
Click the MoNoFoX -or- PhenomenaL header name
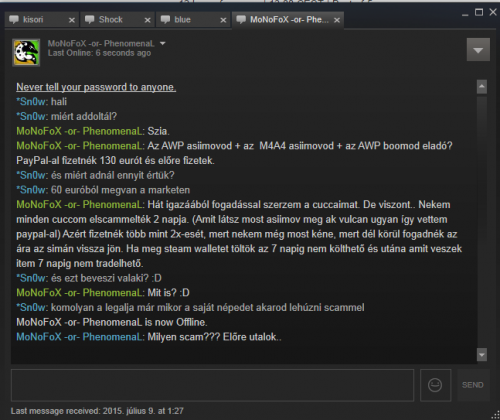click(x=101, y=43)
